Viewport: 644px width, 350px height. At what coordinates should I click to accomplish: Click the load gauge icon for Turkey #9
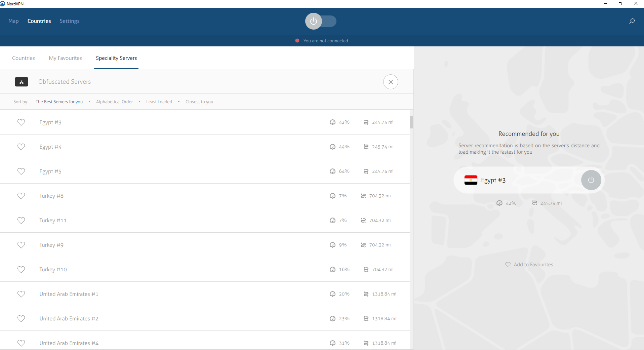click(x=332, y=245)
